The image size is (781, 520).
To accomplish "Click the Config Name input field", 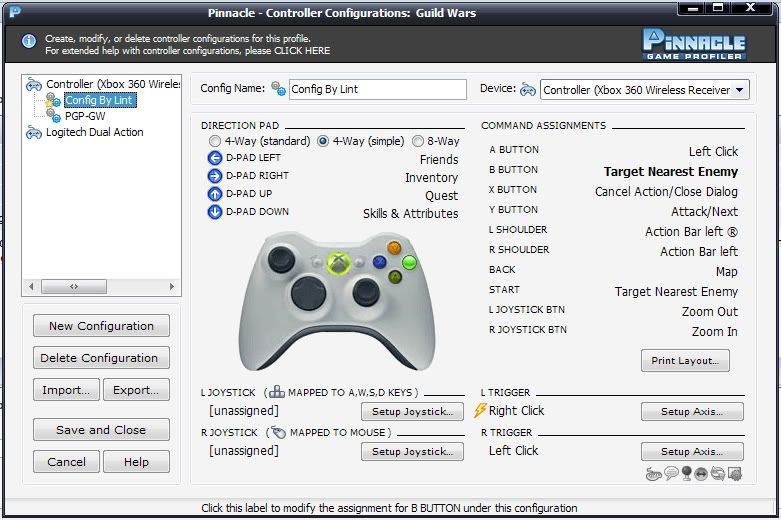I will [378, 89].
